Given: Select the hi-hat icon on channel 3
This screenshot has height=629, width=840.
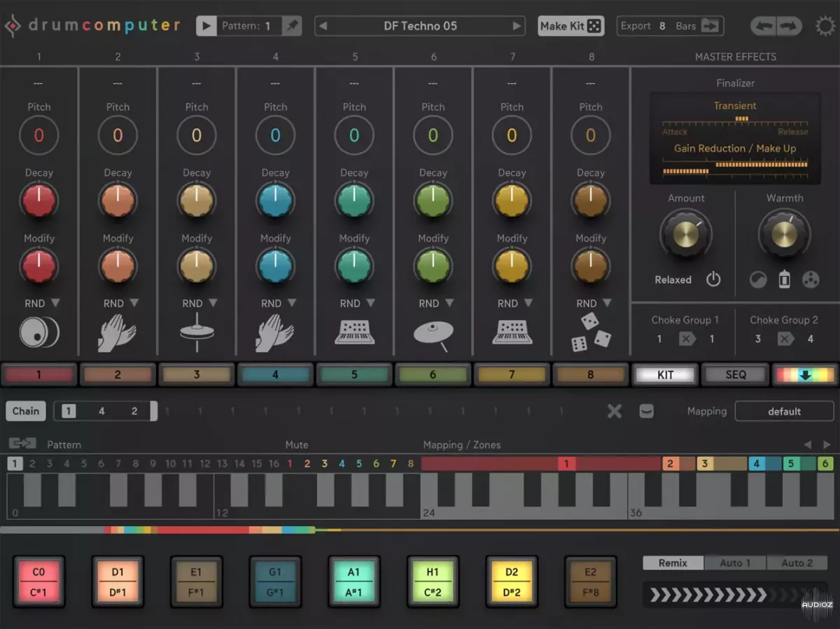Looking at the screenshot, I should (x=197, y=333).
